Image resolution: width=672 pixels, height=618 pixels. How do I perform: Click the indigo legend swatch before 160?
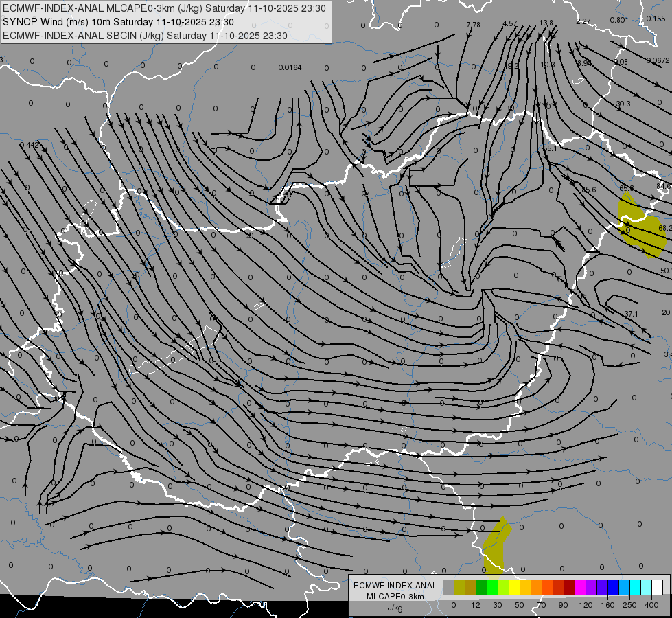pos(602,588)
